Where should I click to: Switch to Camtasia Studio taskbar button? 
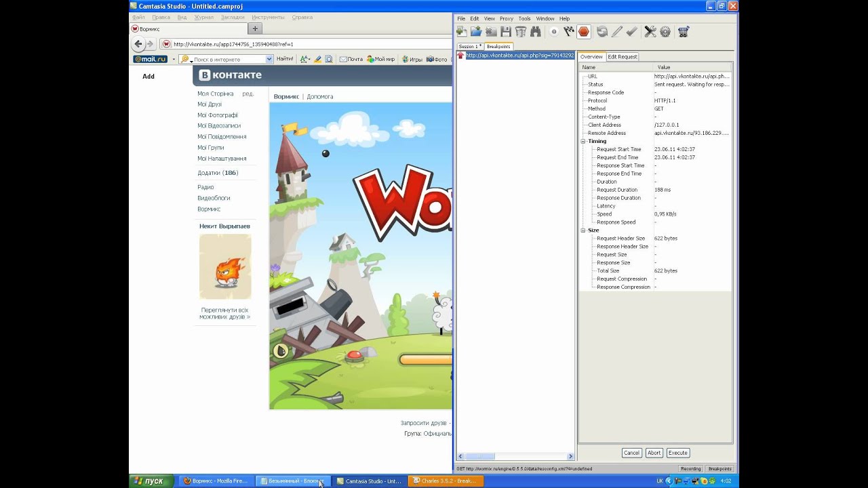(370, 481)
